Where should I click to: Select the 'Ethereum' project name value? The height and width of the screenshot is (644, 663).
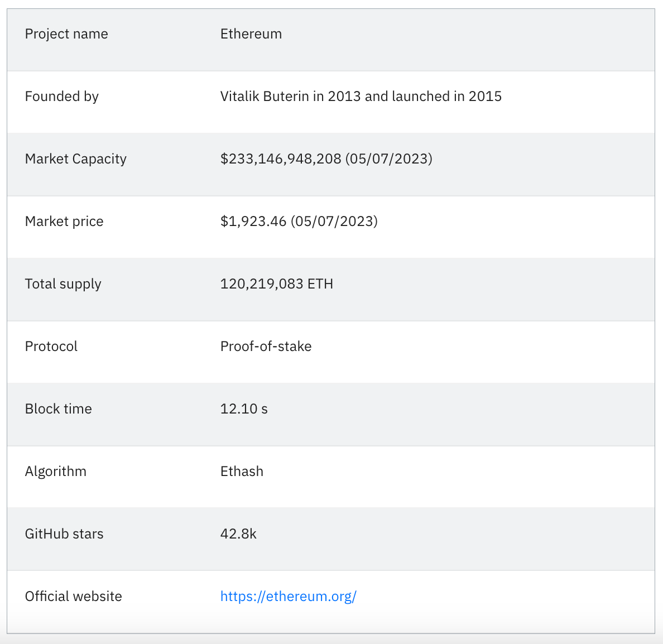point(251,34)
